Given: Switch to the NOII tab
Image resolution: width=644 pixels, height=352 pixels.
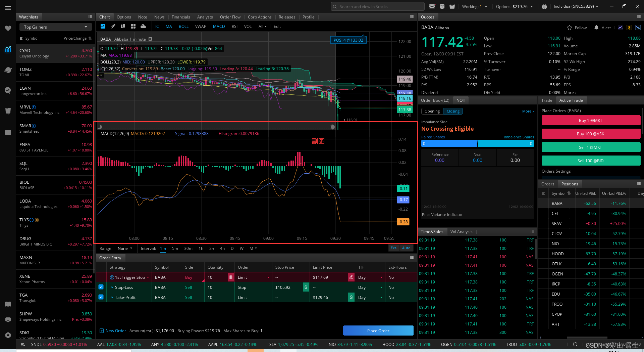Looking at the screenshot, I should [x=461, y=100].
